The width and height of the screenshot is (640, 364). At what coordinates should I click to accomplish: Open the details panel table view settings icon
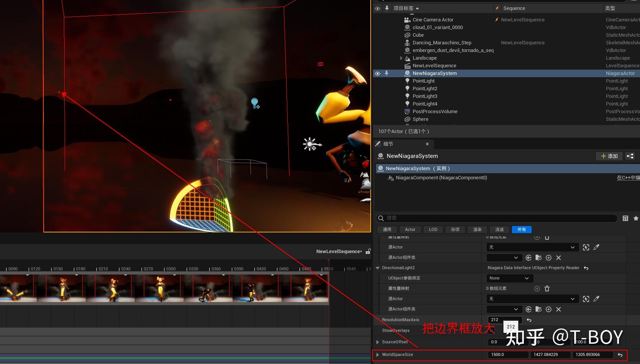tap(625, 218)
